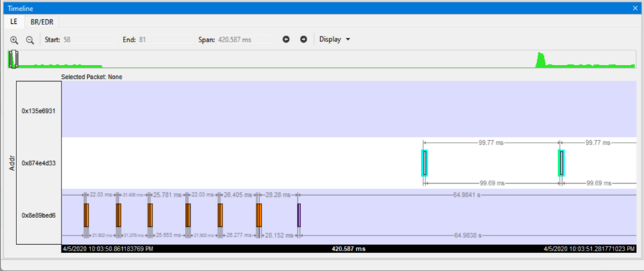This screenshot has width=644, height=271.
Task: Select the overview window handle at left
Action: (x=14, y=59)
